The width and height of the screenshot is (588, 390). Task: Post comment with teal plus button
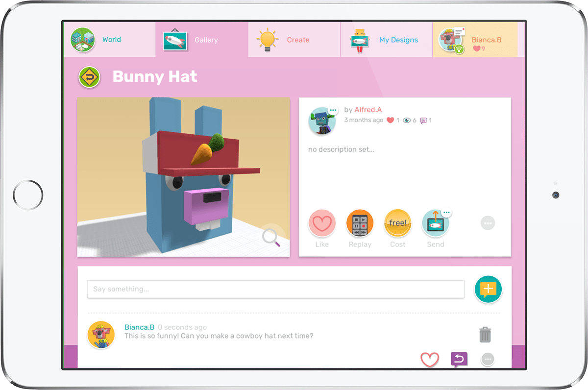coord(488,290)
